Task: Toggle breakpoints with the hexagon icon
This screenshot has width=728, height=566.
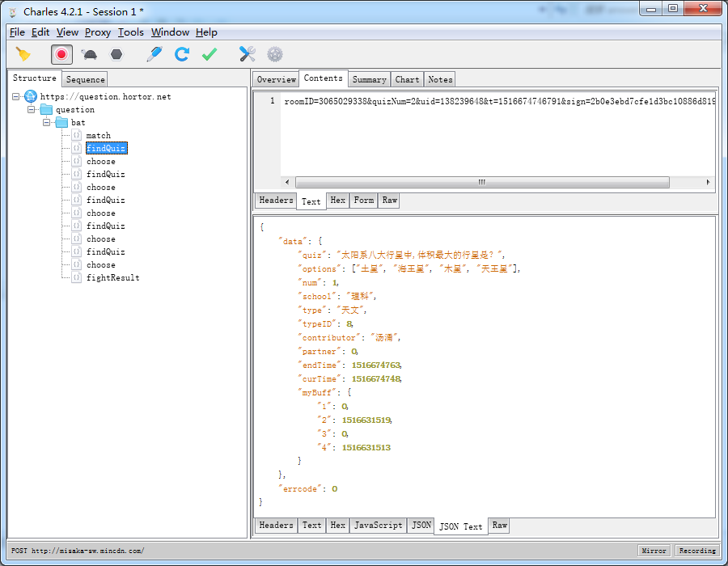Action: (x=116, y=55)
